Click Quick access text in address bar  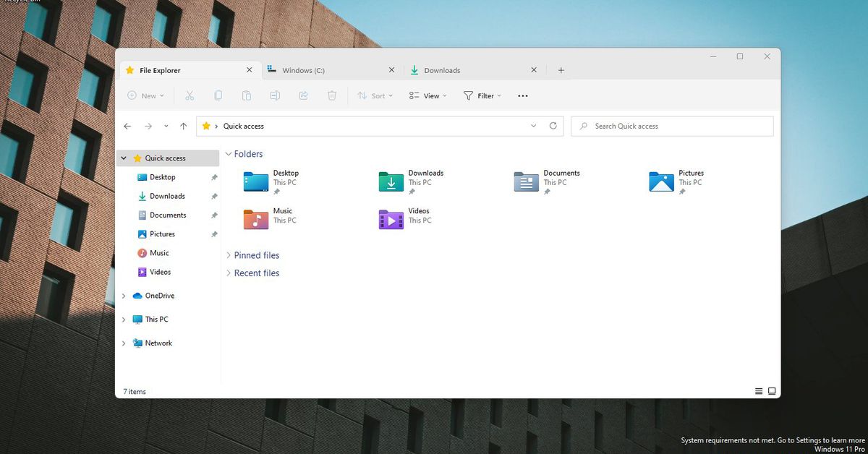click(x=243, y=126)
